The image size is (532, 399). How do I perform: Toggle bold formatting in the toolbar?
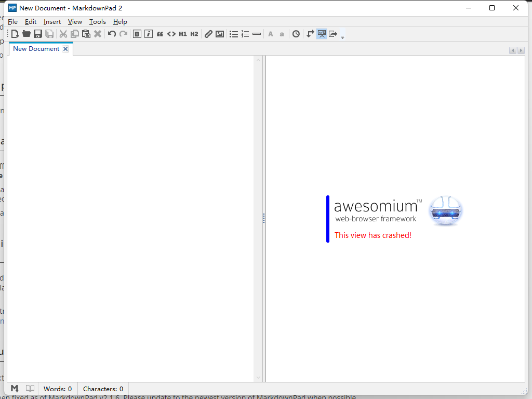point(137,33)
